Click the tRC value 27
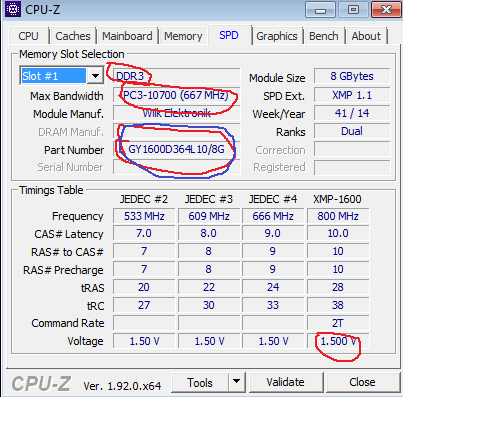The height and width of the screenshot is (445, 496). point(144,305)
